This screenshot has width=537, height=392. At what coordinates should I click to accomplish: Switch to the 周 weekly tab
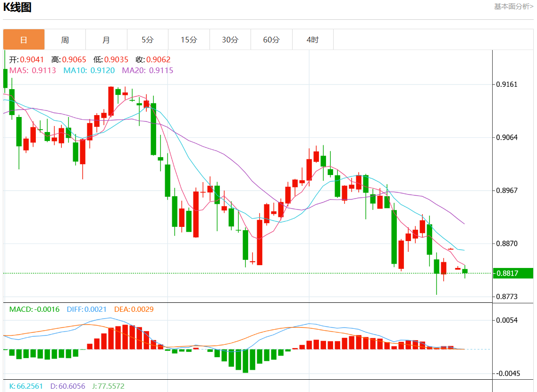tap(65, 40)
